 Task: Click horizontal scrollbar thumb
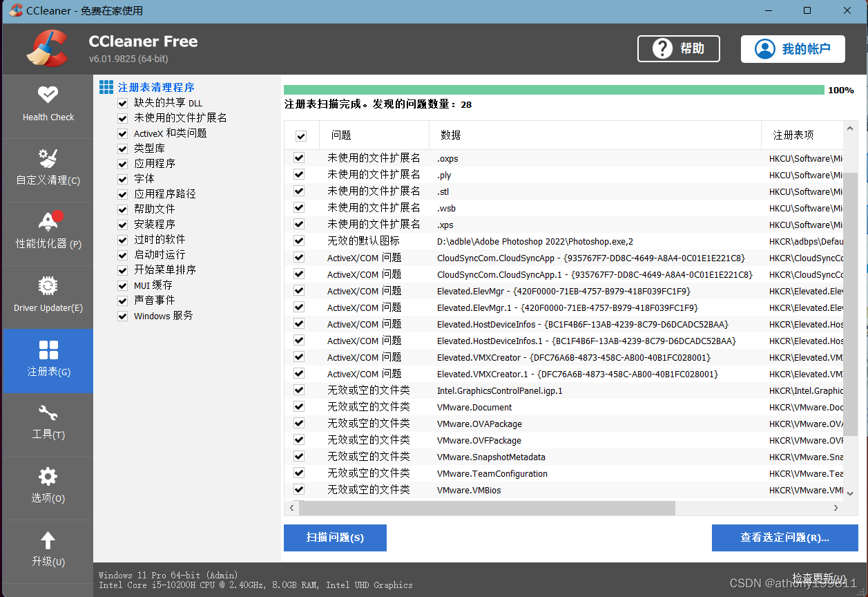pos(487,508)
